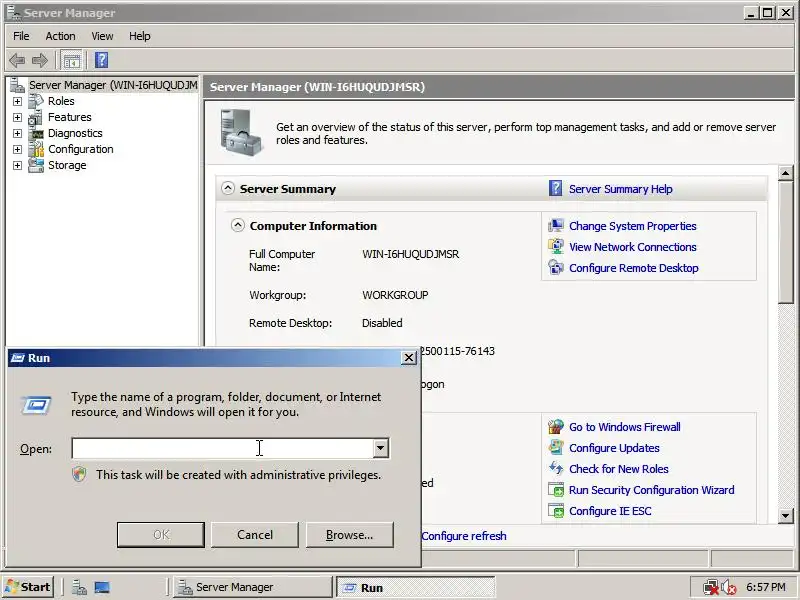Click the Features icon in tree
This screenshot has height=600, width=800.
pos(36,117)
